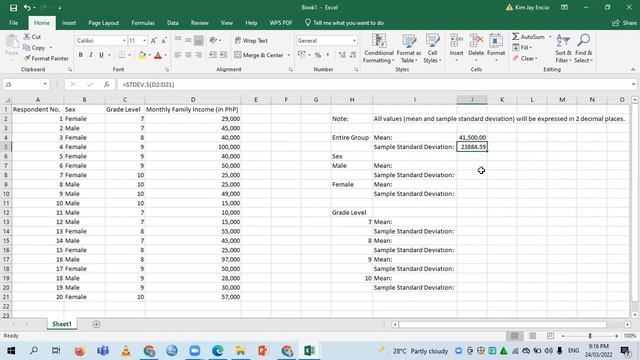Select the column D header
Viewport: 640px width, 360px height.
(x=193, y=100)
